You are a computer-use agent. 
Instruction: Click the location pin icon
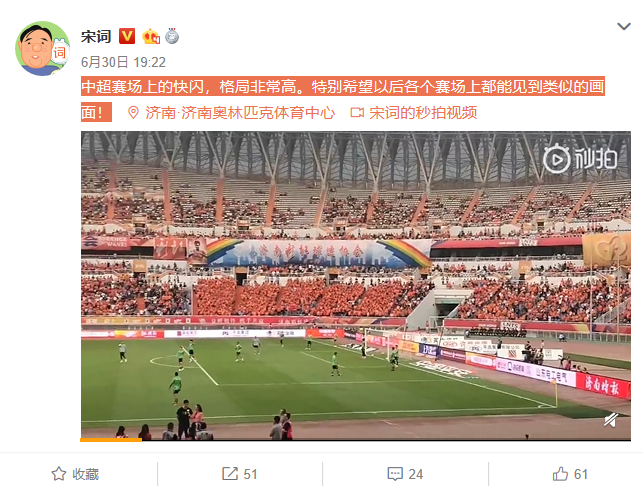pyautogui.click(x=133, y=113)
